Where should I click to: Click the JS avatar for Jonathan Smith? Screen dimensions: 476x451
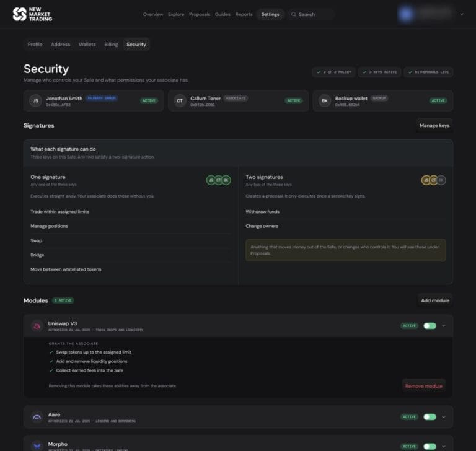tap(35, 101)
